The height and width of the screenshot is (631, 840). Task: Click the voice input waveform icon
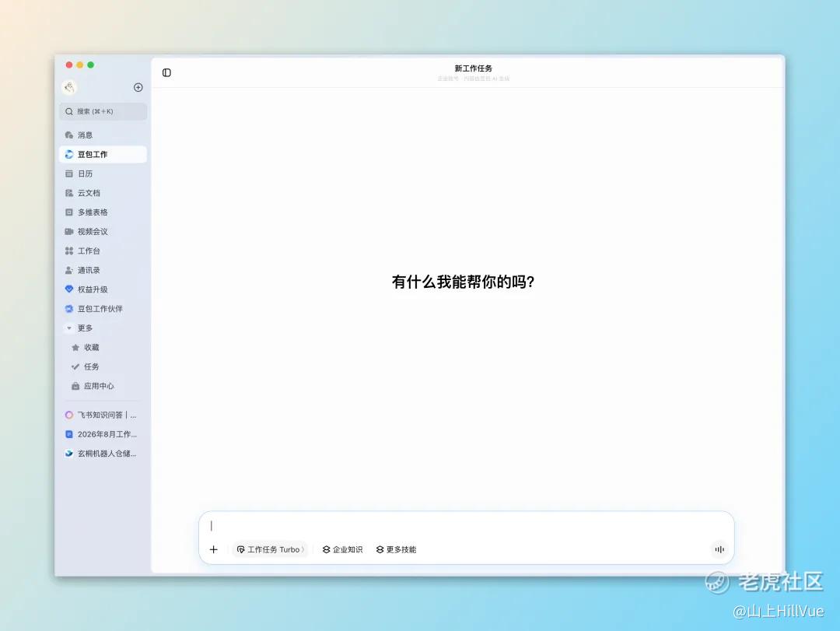[719, 549]
